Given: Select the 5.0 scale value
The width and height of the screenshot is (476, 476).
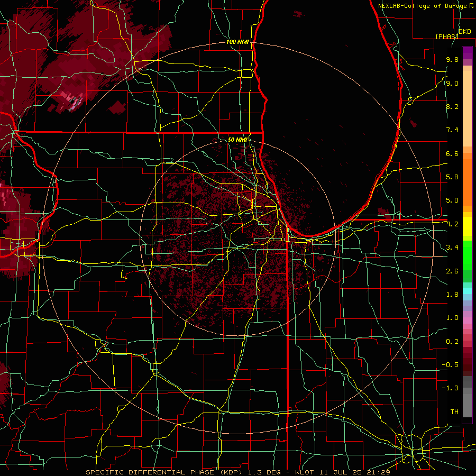Looking at the screenshot, I should (452, 200).
